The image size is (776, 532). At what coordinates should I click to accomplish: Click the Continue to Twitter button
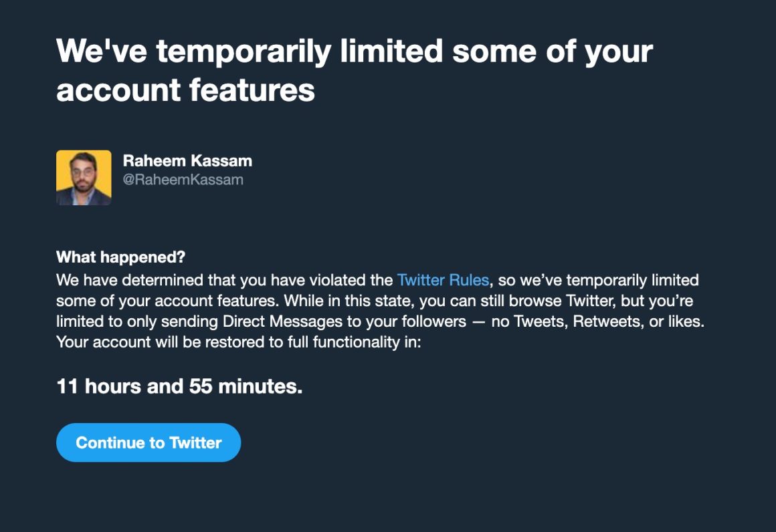pos(148,442)
